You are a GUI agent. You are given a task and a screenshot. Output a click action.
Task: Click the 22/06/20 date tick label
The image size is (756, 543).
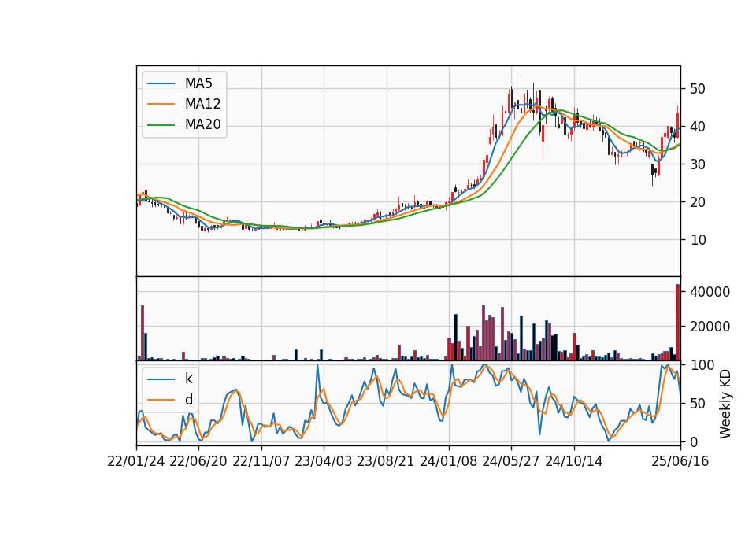(198, 462)
